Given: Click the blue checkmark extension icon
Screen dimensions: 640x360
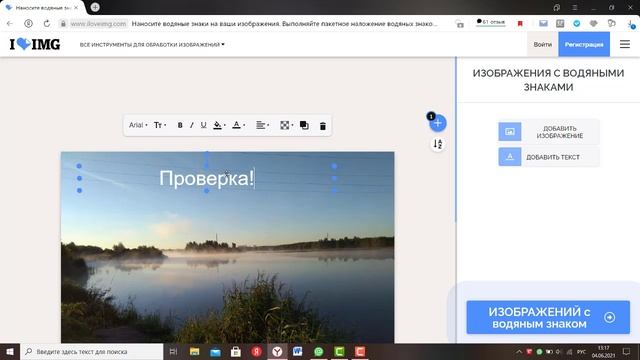Looking at the screenshot, I should [x=576, y=24].
